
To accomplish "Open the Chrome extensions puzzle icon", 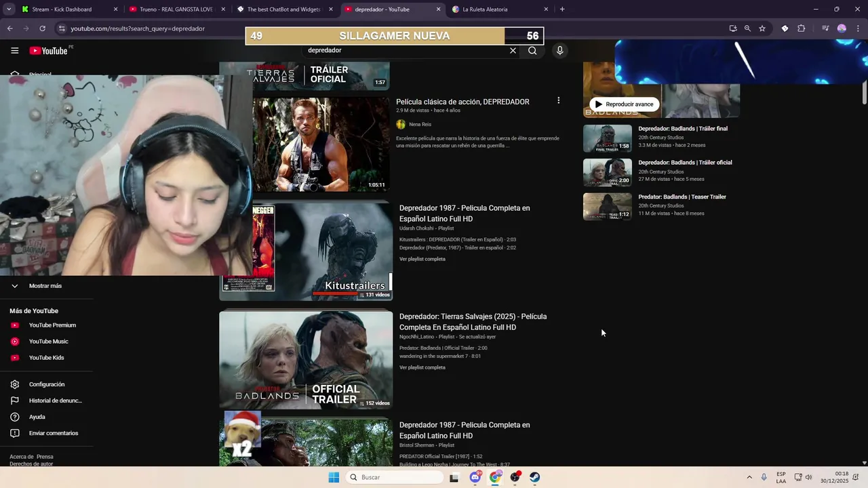I will (801, 28).
